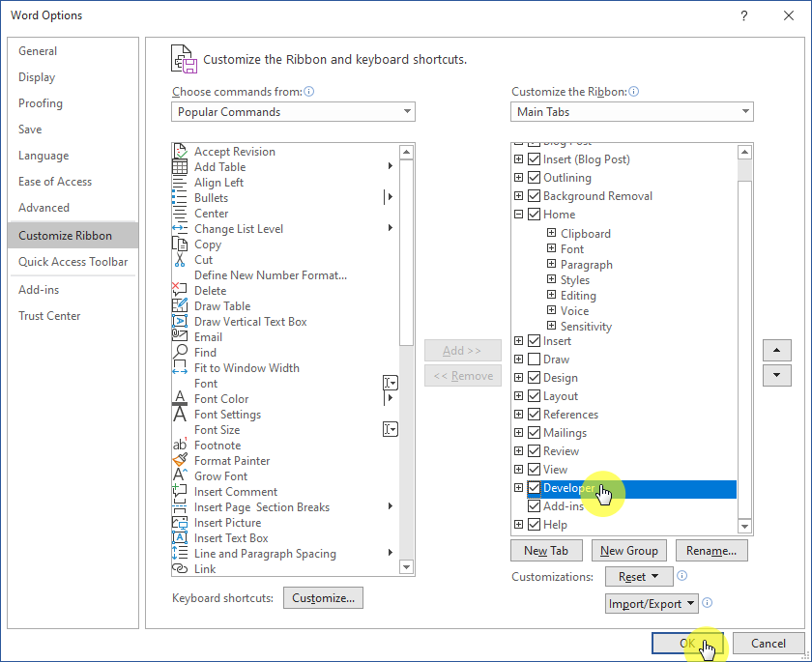Select the Copy command icon

click(x=180, y=244)
